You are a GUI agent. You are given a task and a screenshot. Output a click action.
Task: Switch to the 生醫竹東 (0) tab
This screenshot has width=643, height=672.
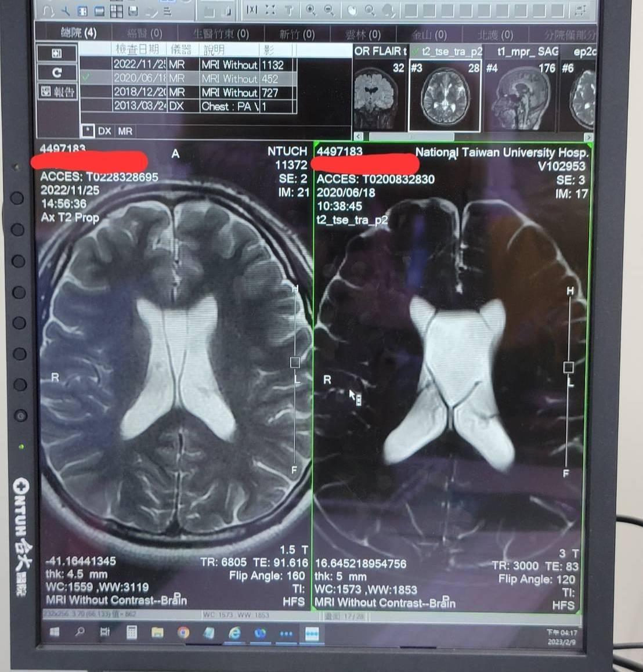221,34
